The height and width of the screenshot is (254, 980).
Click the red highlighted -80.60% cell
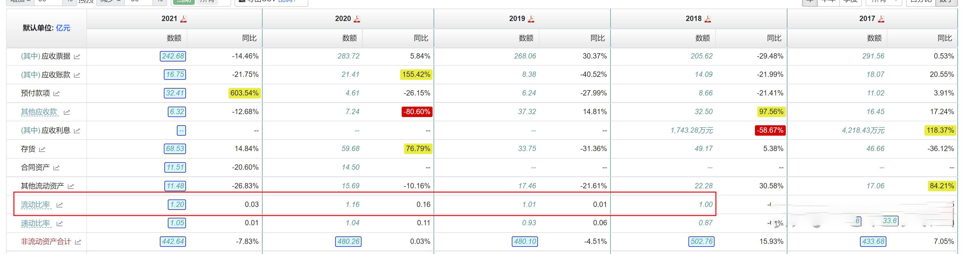417,112
